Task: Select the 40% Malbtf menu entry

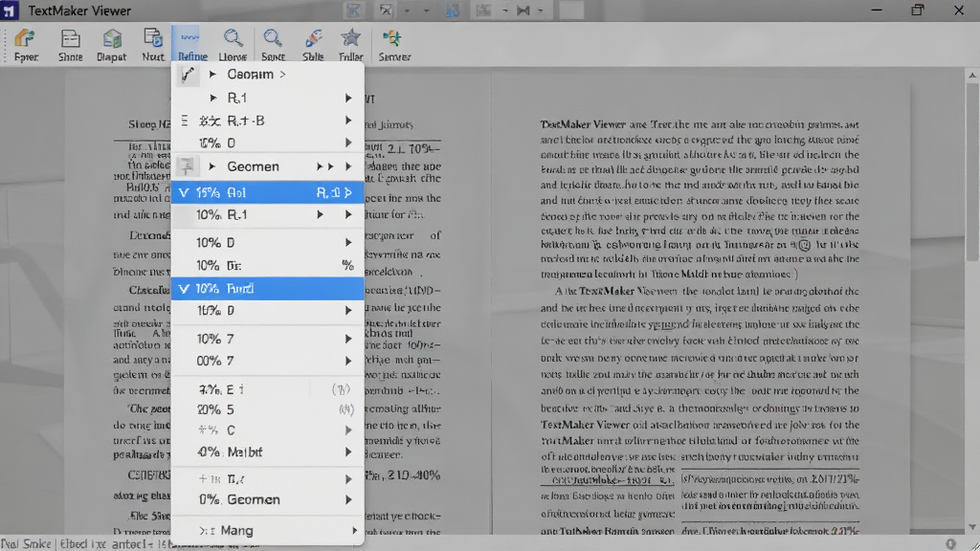Action: (268, 452)
